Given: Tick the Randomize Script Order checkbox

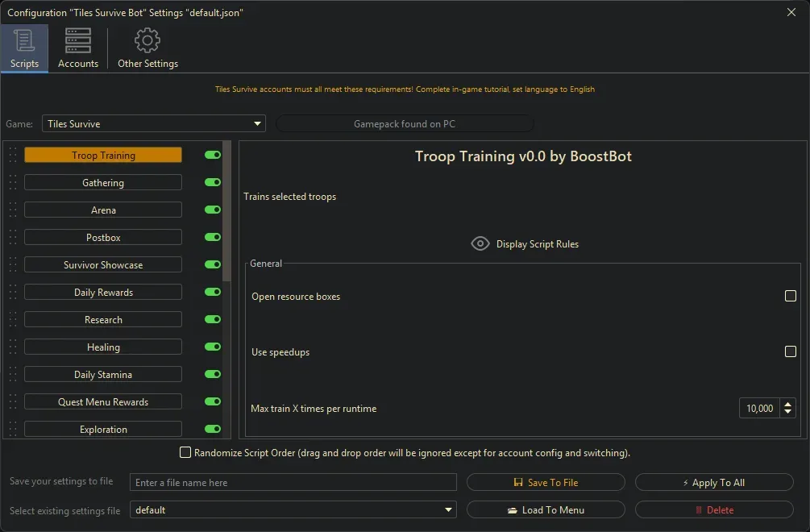Looking at the screenshot, I should [185, 453].
